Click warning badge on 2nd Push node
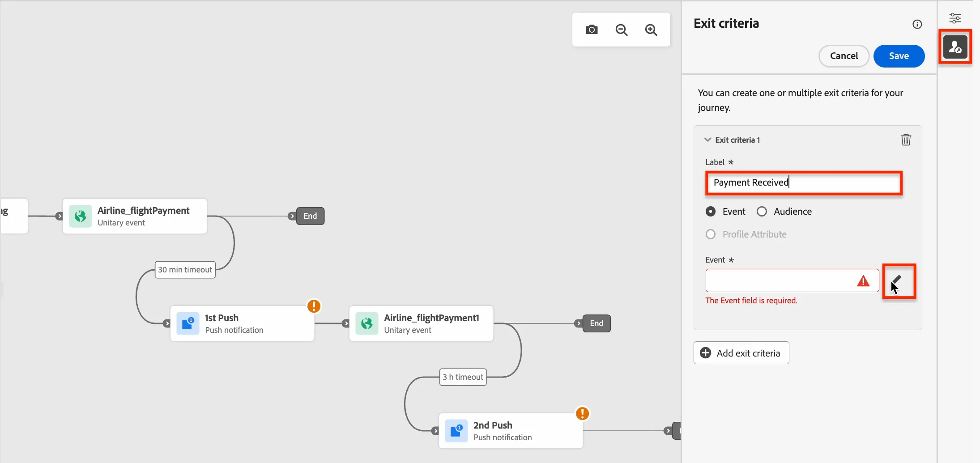The height and width of the screenshot is (463, 980). [582, 413]
